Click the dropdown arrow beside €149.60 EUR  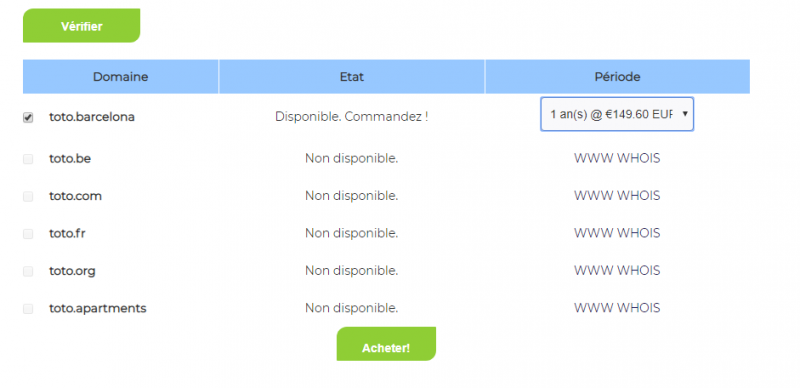pos(685,114)
